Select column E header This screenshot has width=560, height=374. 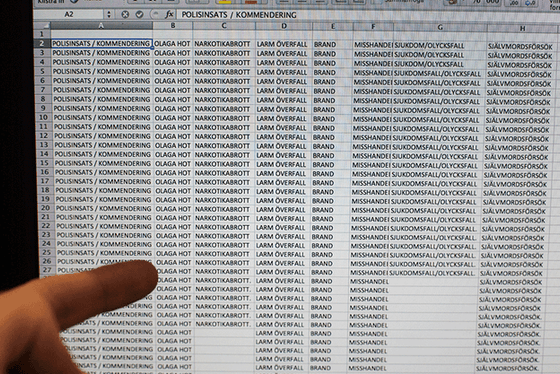click(333, 26)
